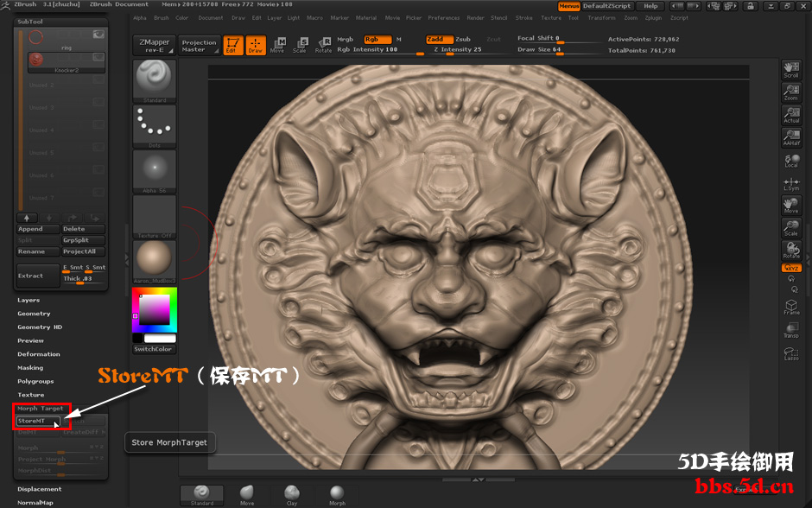The image size is (812, 508).
Task: Select the Morph brush at bottom shelf
Action: click(x=337, y=495)
